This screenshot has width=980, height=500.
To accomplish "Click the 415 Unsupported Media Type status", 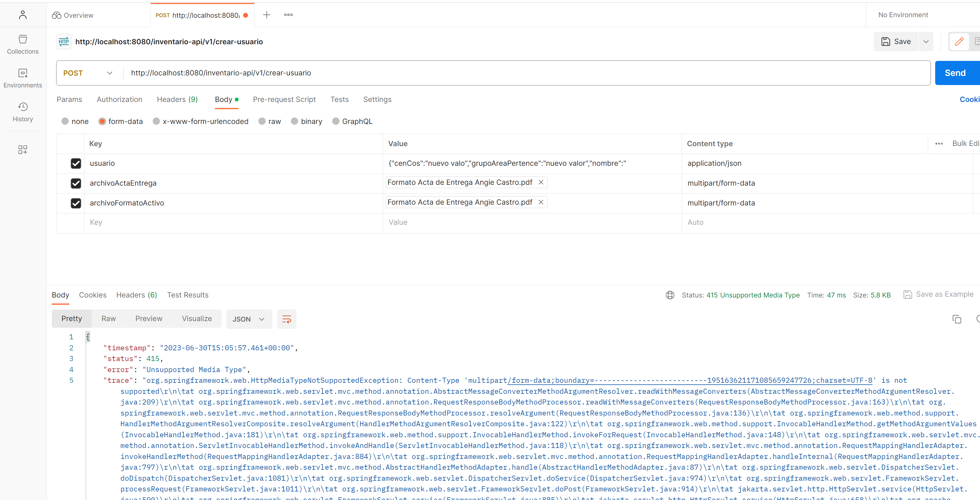I will click(753, 295).
